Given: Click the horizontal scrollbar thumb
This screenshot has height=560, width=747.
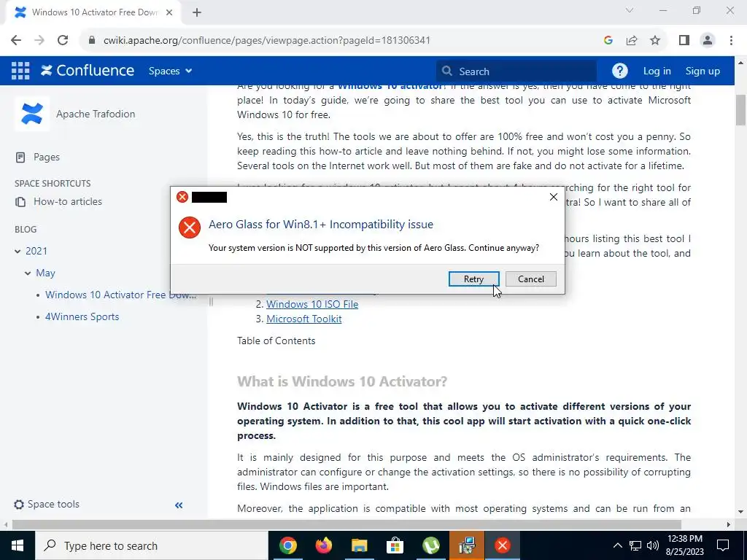Looking at the screenshot, I should point(347,525).
